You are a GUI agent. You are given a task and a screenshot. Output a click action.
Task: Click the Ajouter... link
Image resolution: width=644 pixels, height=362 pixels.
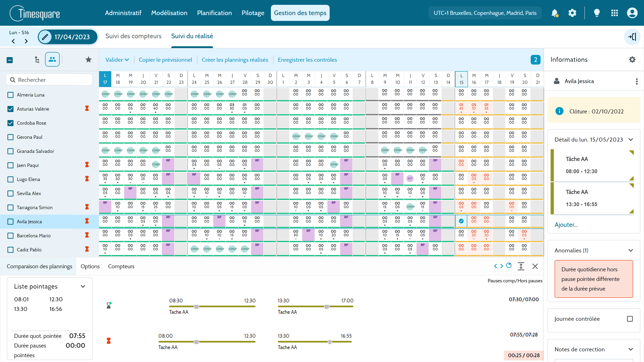[x=566, y=225]
